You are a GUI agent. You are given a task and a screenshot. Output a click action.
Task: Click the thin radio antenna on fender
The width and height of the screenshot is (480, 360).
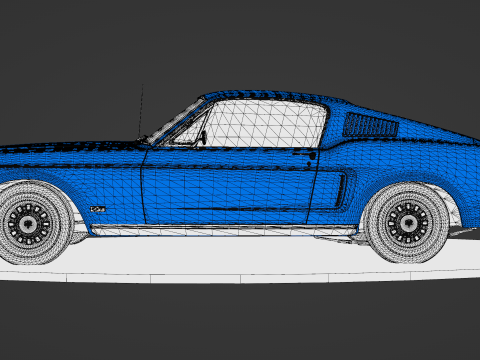pyautogui.click(x=141, y=111)
